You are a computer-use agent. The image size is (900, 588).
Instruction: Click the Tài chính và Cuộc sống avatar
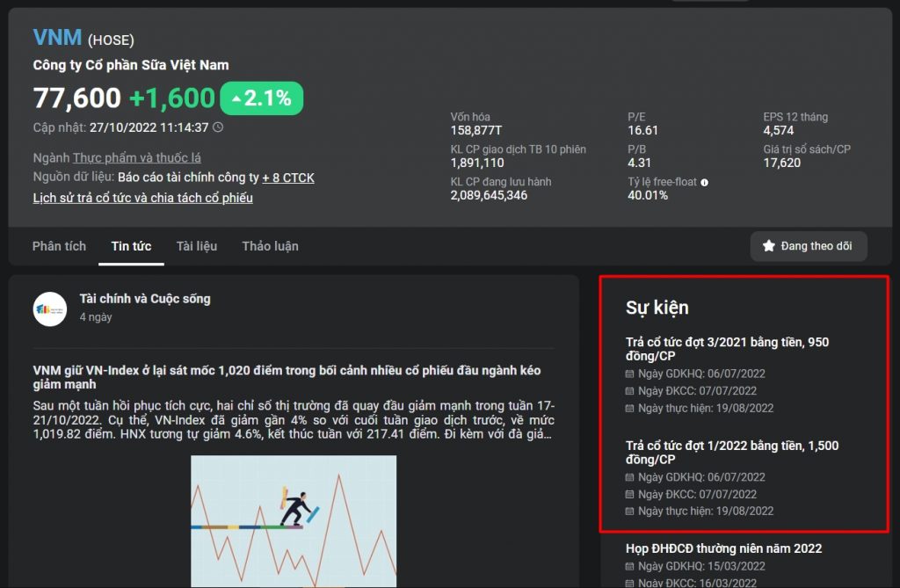coord(50,309)
